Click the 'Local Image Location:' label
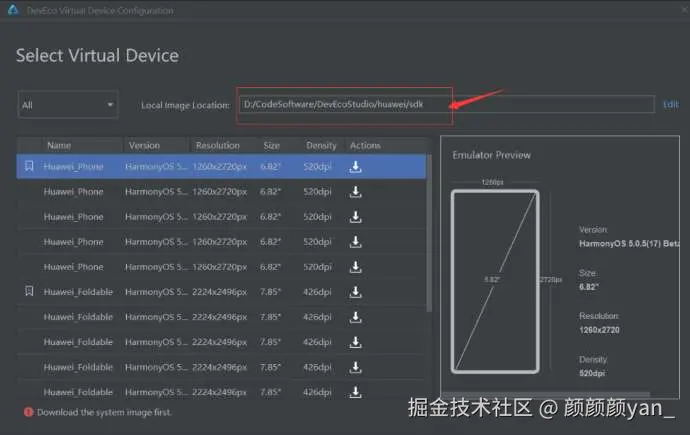690x435 pixels. tap(185, 105)
